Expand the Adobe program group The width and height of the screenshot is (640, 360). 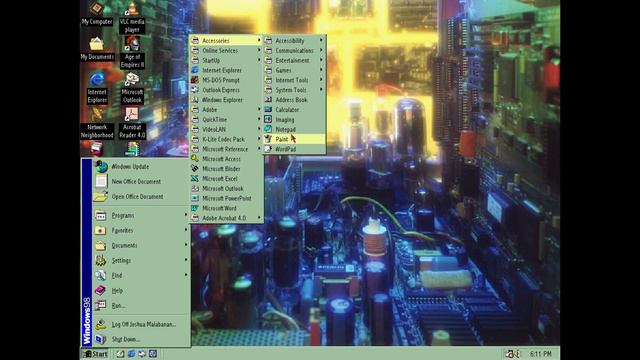click(226, 110)
